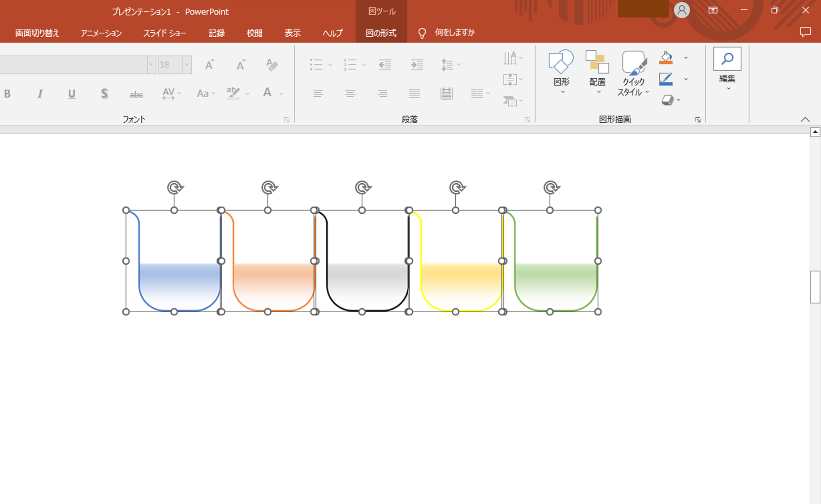Viewport: 821px width, 504px height.
Task: Expand shape fill color dropdown
Action: coord(686,58)
